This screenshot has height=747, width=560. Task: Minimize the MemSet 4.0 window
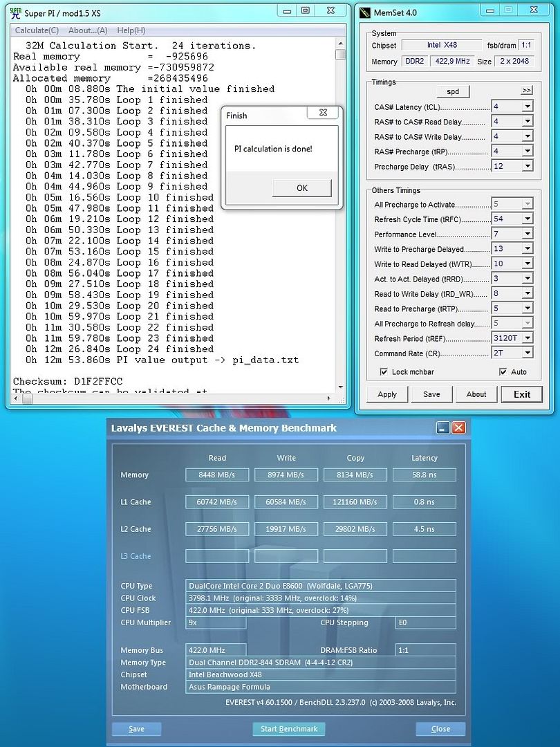coord(489,11)
